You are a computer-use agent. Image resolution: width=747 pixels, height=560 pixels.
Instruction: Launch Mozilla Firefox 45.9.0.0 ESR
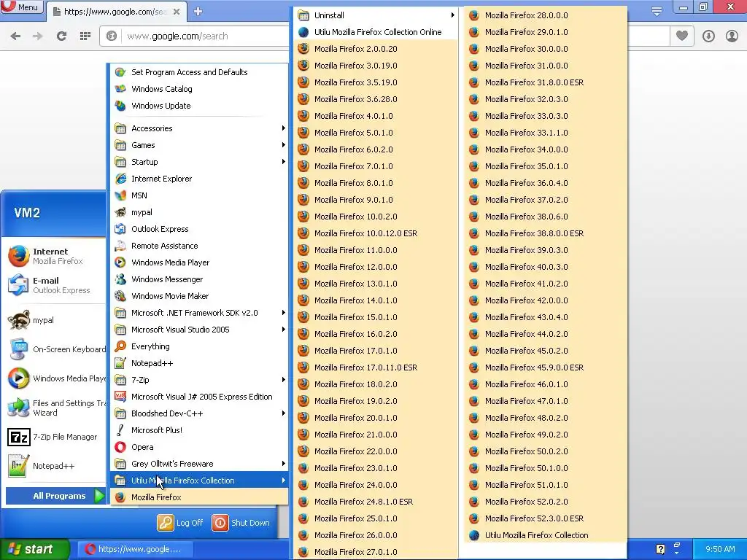(546, 367)
